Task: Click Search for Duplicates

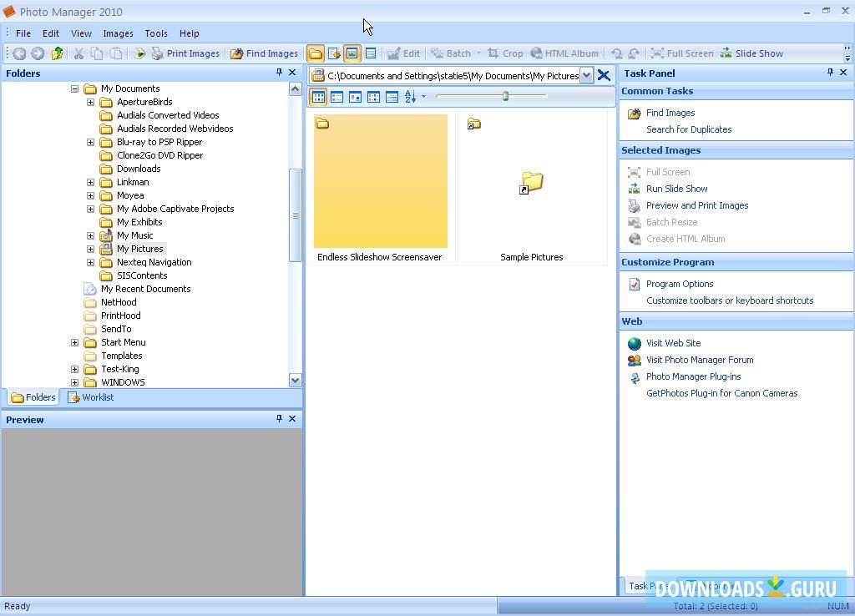Action: 689,129
